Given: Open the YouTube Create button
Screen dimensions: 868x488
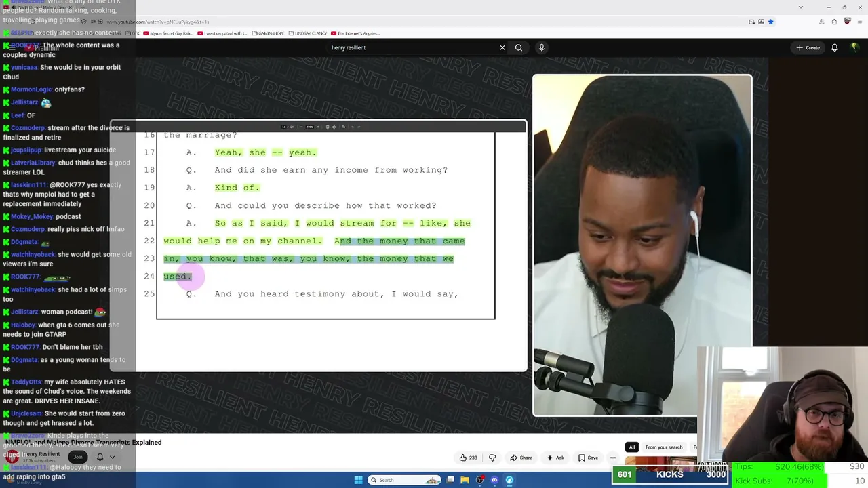Looking at the screenshot, I should [808, 47].
